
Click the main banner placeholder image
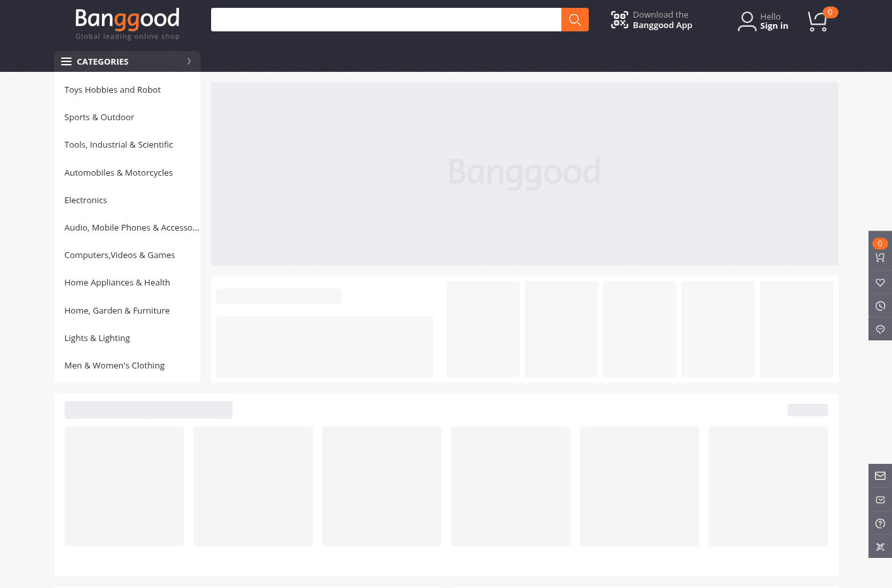point(525,174)
